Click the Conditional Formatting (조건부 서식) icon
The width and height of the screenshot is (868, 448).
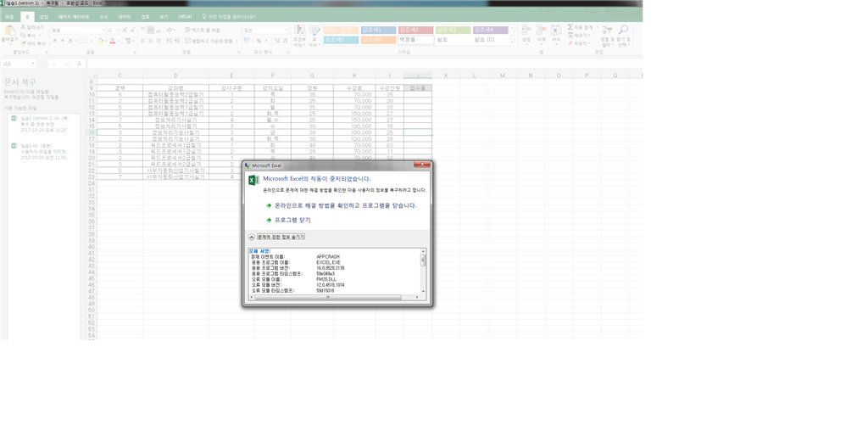[299, 31]
